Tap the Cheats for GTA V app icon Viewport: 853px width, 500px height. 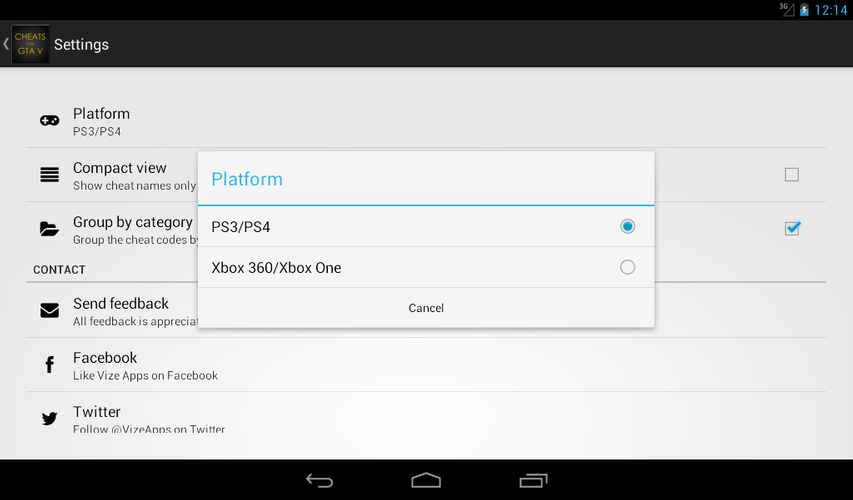(x=30, y=44)
